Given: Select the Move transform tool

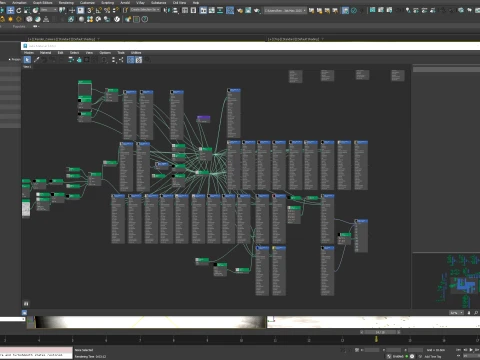Looking at the screenshot, I should 10,10.
